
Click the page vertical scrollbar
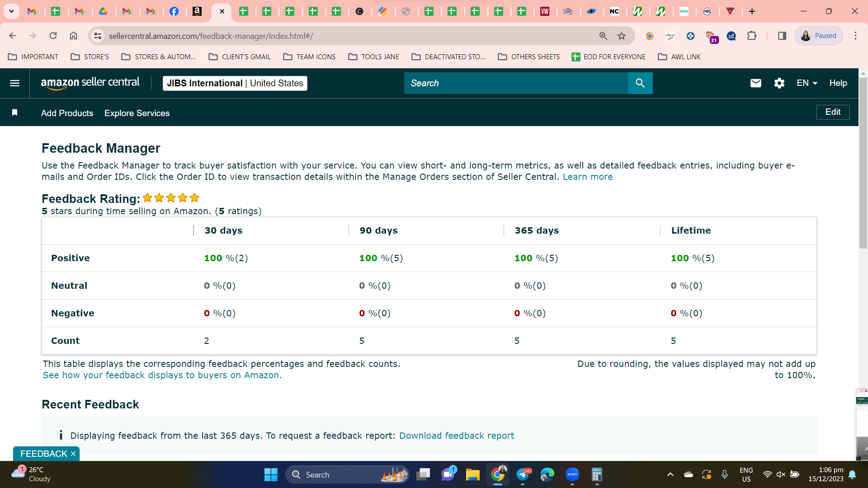(863, 163)
